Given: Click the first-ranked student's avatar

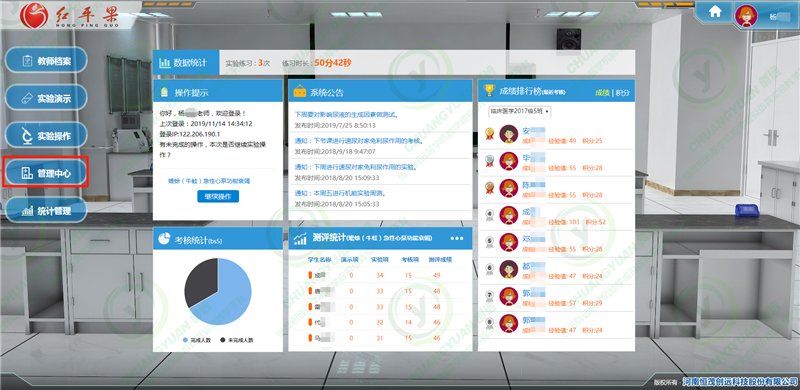Looking at the screenshot, I should [x=508, y=134].
